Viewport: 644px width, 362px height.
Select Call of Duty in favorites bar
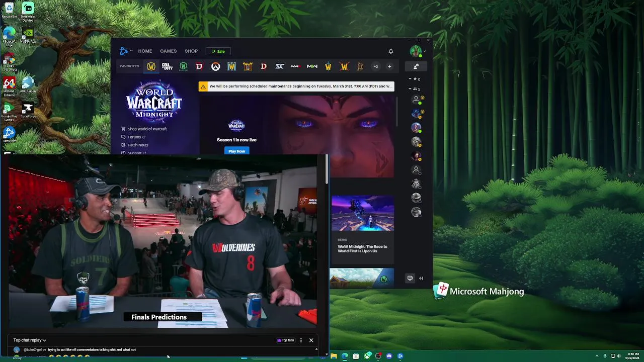pos(167,66)
